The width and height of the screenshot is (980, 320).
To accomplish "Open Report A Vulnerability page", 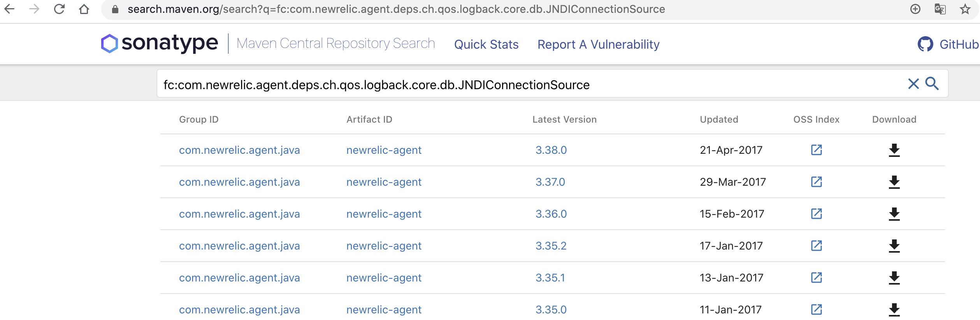I will (598, 44).
